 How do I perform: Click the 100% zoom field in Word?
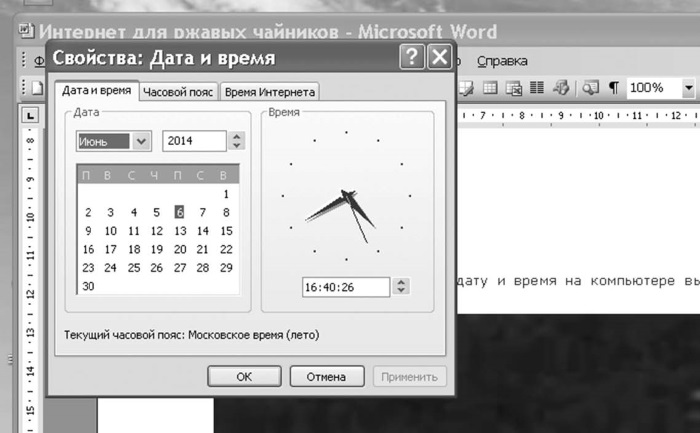(654, 87)
